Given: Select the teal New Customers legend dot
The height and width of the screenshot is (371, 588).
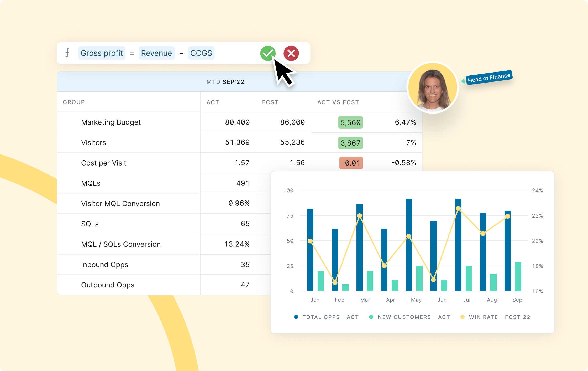Looking at the screenshot, I should 371,317.
